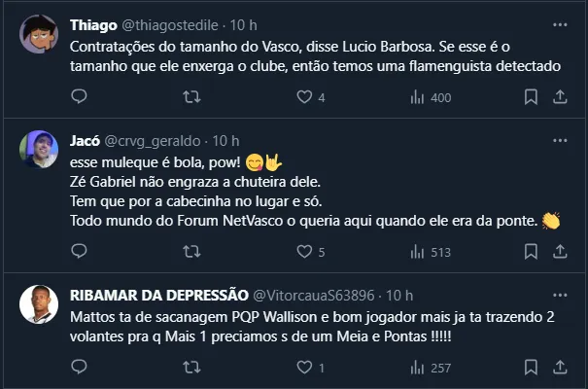Share Thiago's tweet
This screenshot has height=389, width=588.
coord(560,97)
